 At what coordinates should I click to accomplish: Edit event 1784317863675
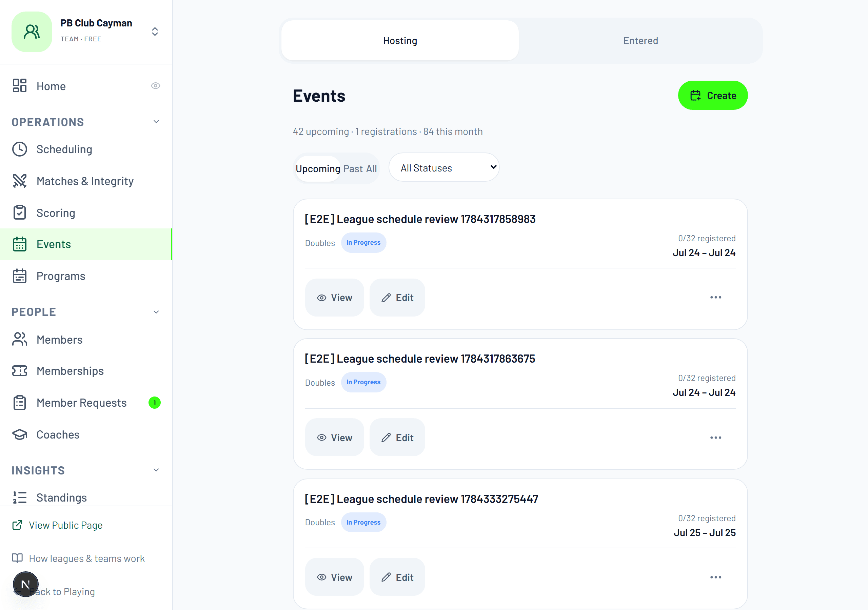397,437
